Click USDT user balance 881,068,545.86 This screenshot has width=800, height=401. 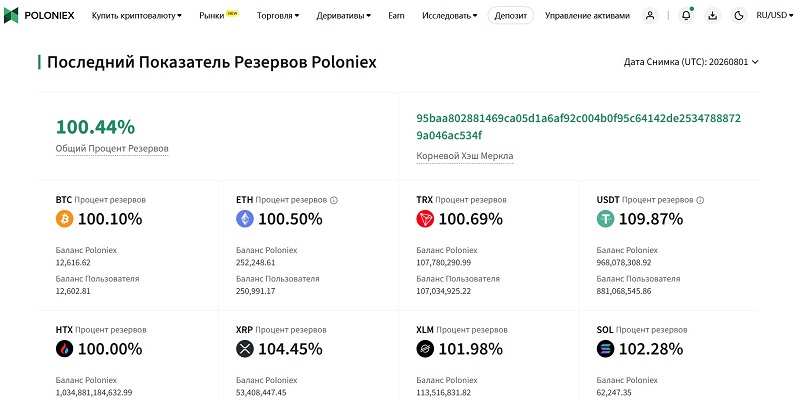(624, 291)
